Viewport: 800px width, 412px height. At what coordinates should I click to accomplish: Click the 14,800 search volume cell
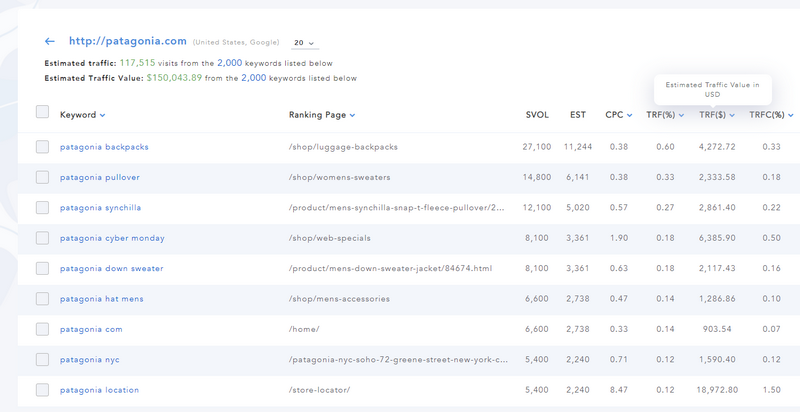click(x=537, y=177)
